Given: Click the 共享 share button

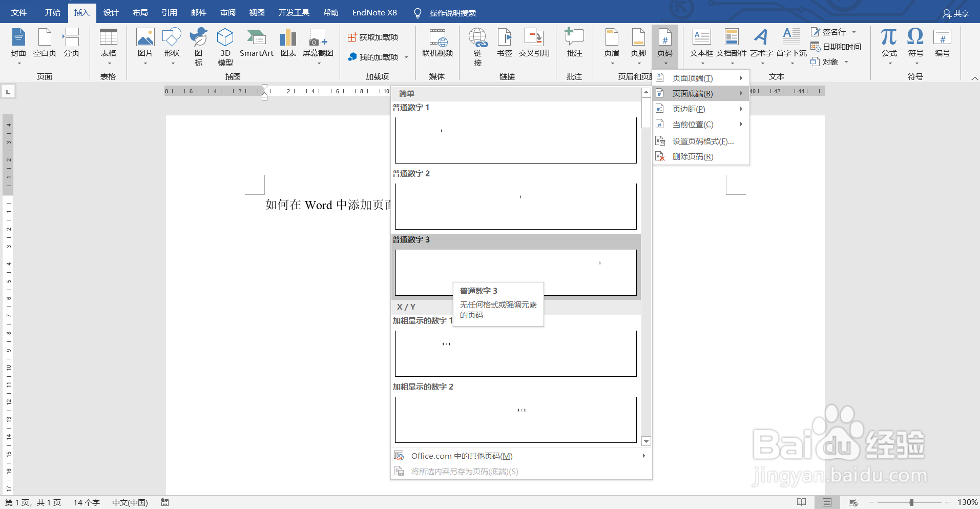Looking at the screenshot, I should coord(956,13).
